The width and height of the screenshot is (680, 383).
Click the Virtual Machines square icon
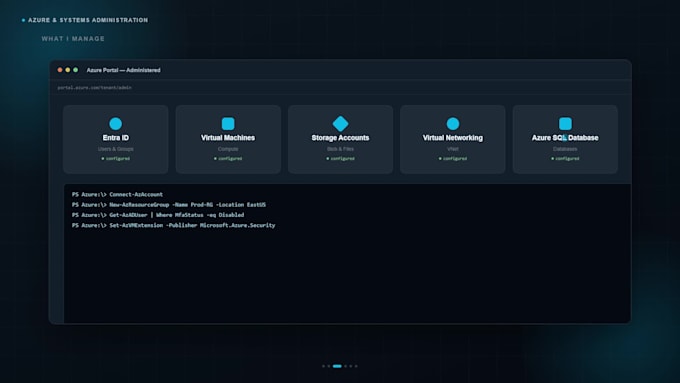228,124
